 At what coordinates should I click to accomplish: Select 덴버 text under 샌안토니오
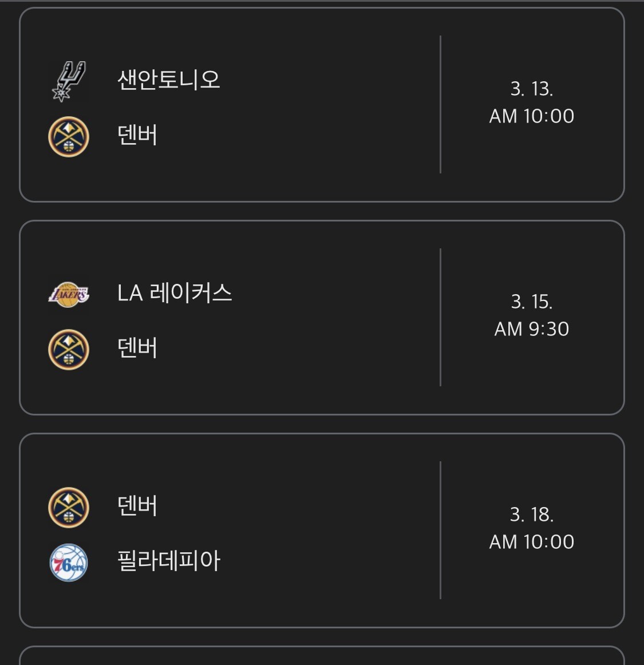[137, 136]
